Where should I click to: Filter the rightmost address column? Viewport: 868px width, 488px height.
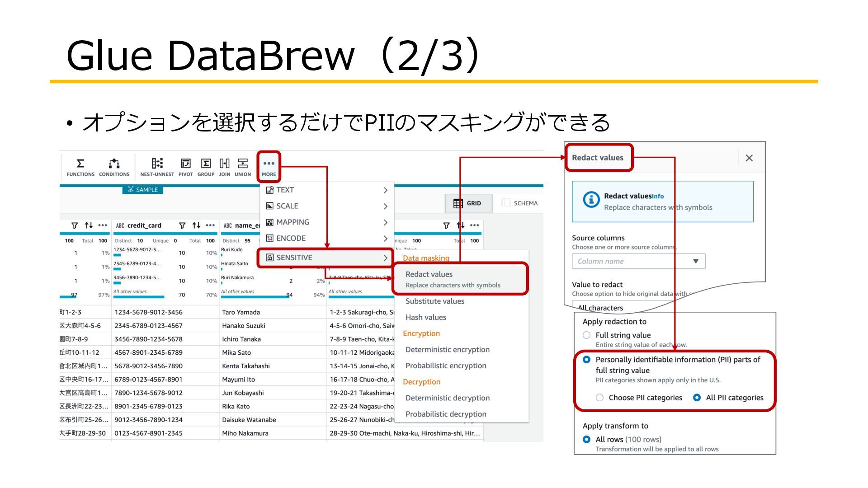(x=446, y=225)
